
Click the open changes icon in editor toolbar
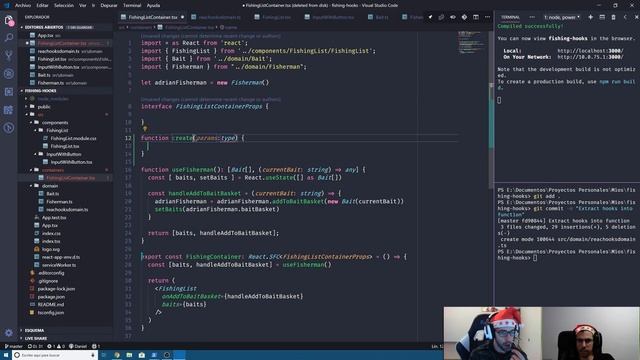point(441,17)
